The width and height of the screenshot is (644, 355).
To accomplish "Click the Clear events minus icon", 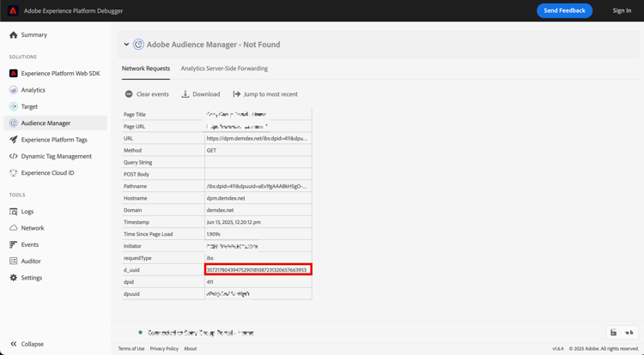I will tap(129, 94).
